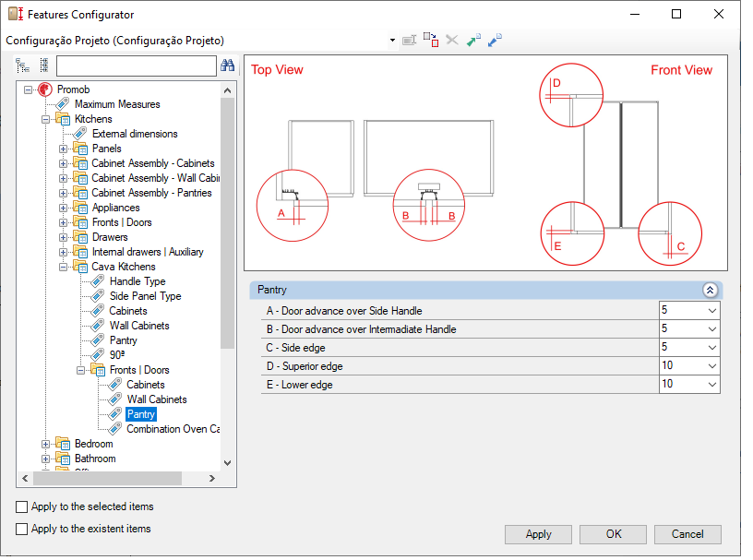Screen dimensions: 753x560
Task: Click the binoculars search icon
Action: tap(228, 66)
